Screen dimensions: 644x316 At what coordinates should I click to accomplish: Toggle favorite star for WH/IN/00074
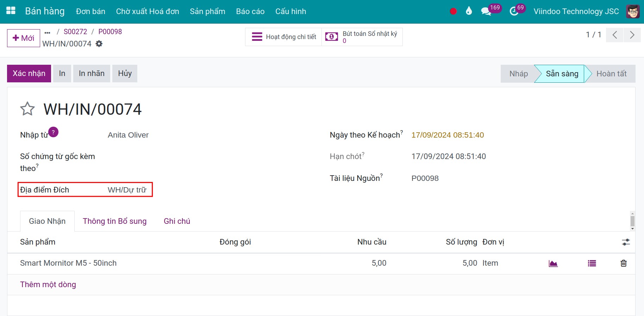click(x=27, y=109)
